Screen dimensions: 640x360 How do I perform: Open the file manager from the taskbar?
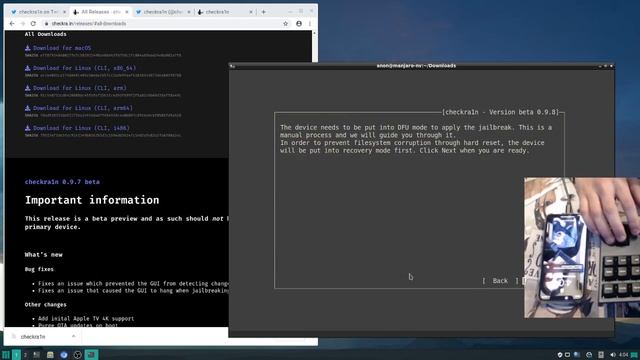[50, 355]
